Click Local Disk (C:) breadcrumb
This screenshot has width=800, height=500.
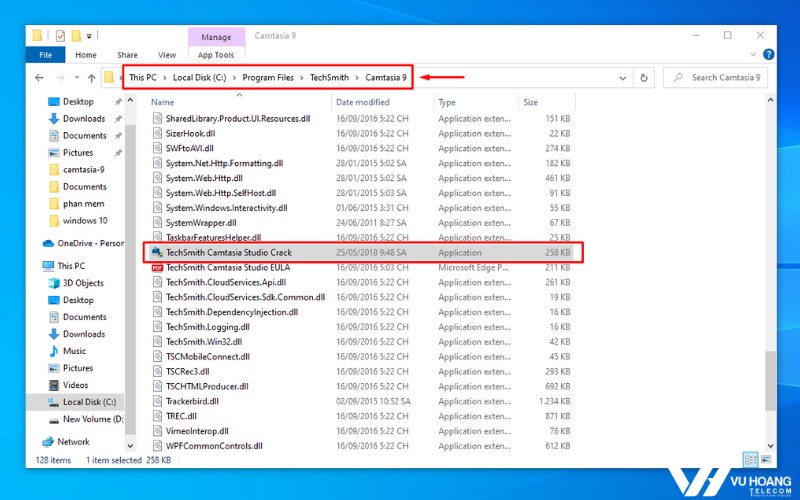tap(199, 78)
